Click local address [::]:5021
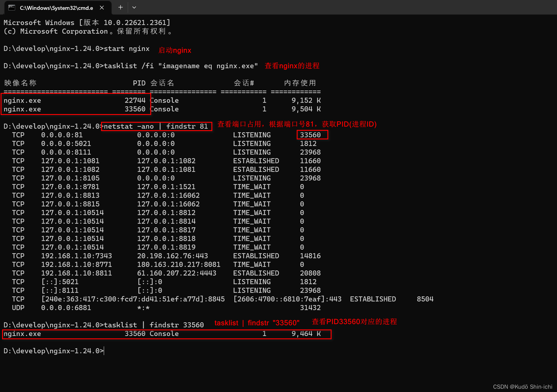 60,282
